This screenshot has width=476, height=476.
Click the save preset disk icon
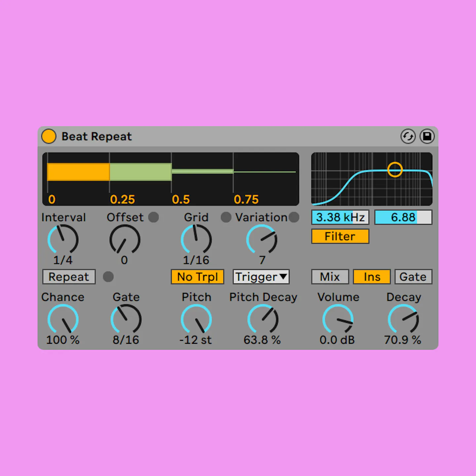click(x=427, y=136)
